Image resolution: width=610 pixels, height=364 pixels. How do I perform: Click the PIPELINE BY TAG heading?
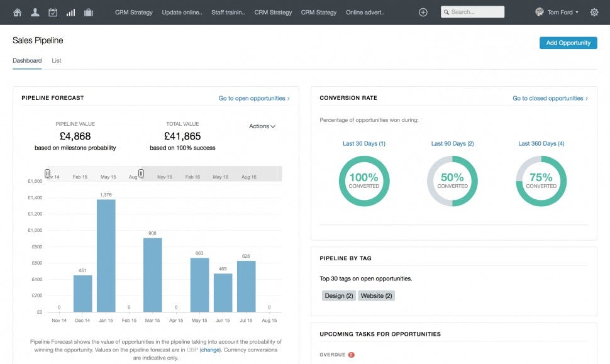(x=345, y=258)
